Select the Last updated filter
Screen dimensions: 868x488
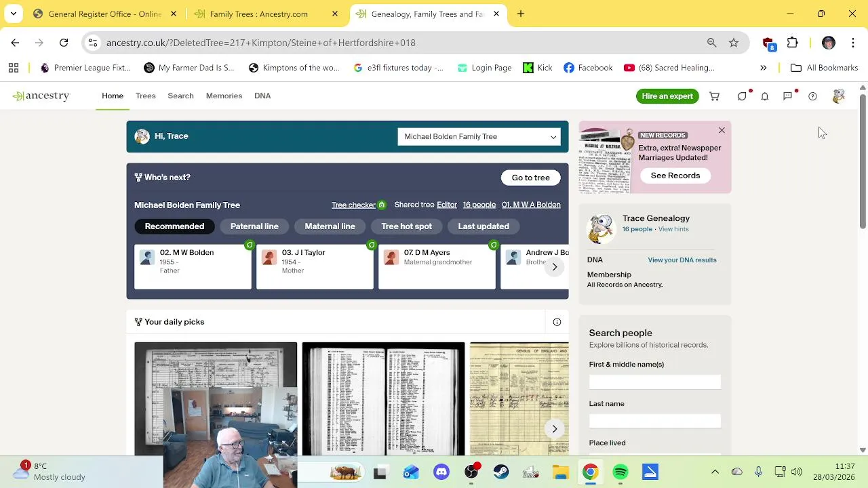[484, 226]
